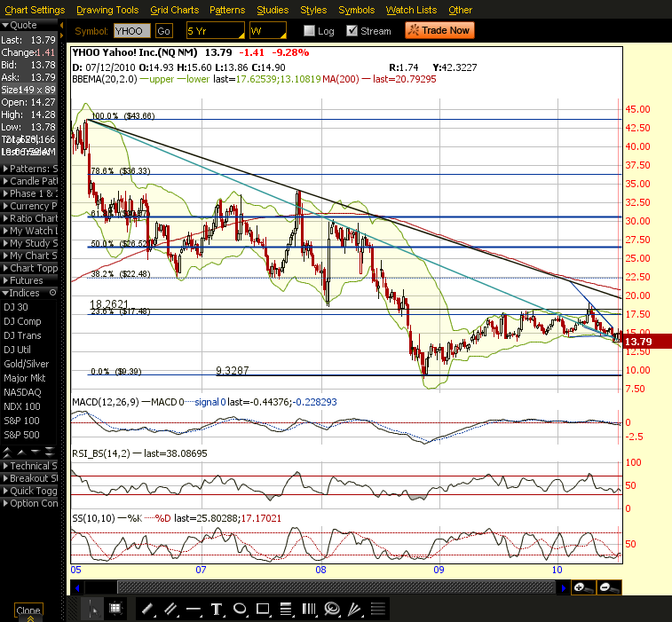Viewport: 672px width, 622px height.
Task: Zoom out of the chart
Action: 609,587
